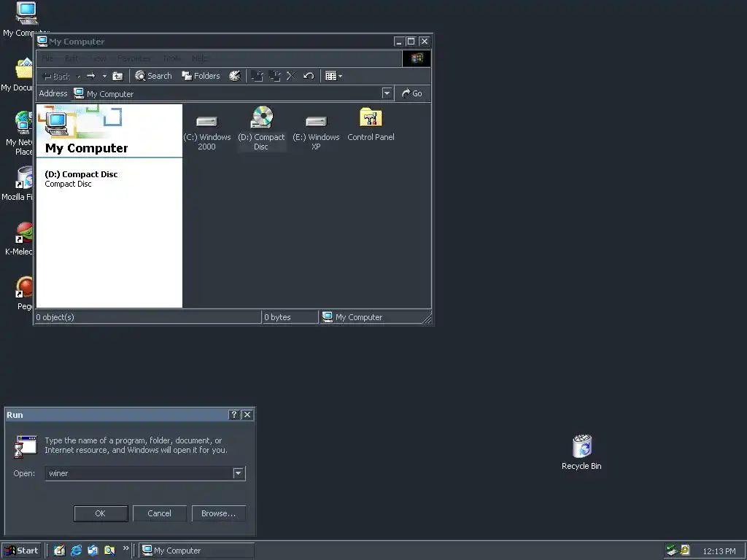This screenshot has height=560, width=747.
Task: Open the File menu
Action: point(47,58)
